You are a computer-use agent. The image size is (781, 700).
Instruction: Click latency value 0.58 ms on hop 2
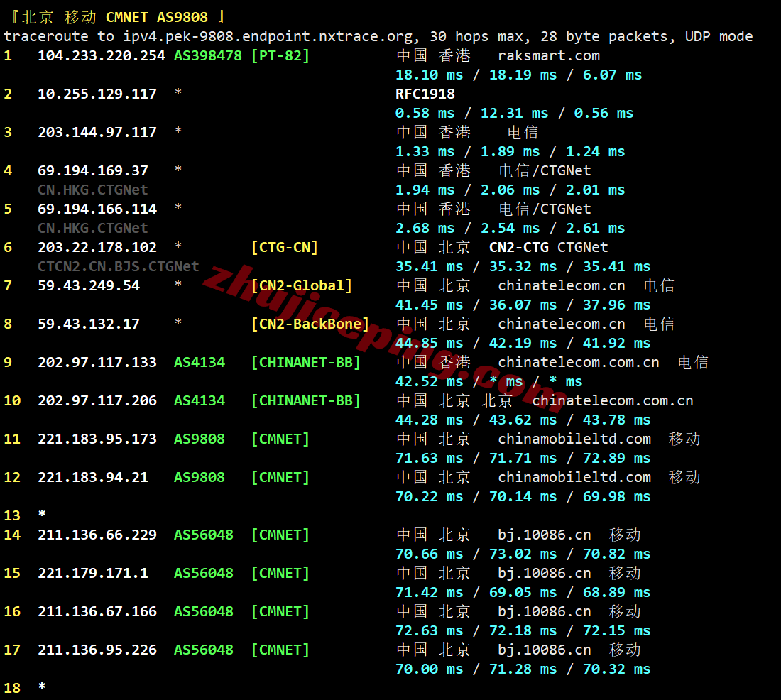tap(425, 114)
